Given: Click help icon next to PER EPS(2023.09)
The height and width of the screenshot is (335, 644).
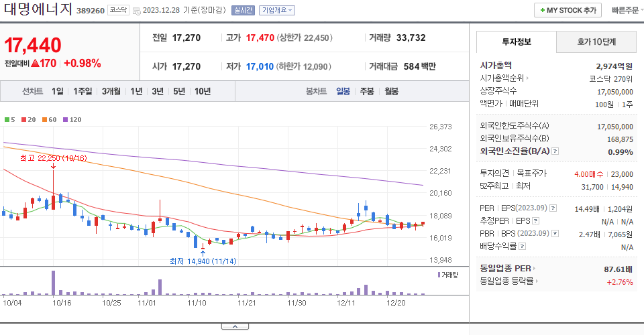Looking at the screenshot, I should click(x=553, y=208).
